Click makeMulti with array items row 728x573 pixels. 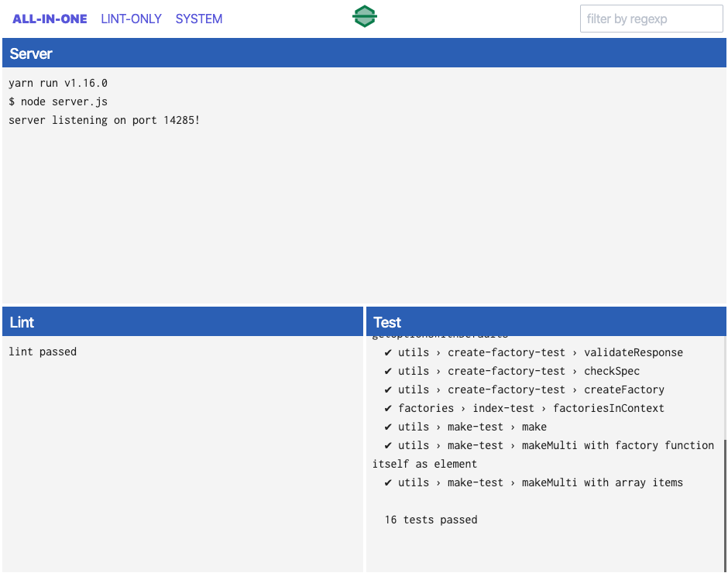point(534,482)
